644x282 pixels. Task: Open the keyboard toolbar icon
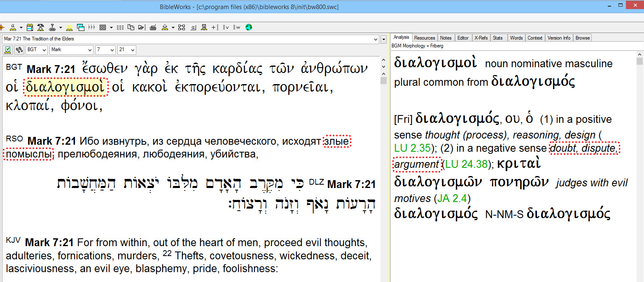[153, 27]
